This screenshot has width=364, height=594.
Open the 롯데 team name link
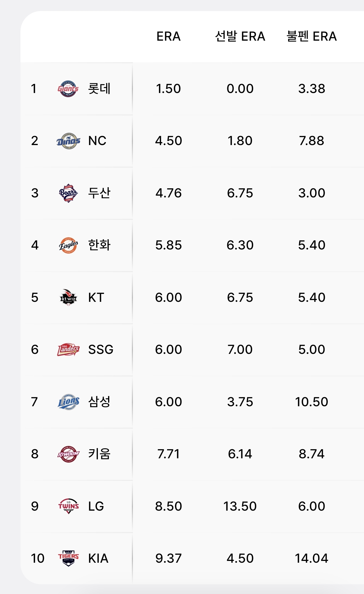tap(99, 89)
